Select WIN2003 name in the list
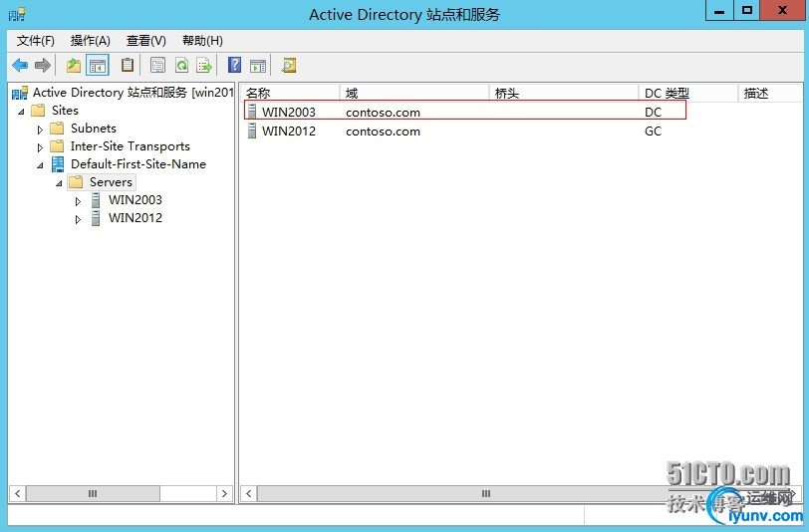 (288, 112)
